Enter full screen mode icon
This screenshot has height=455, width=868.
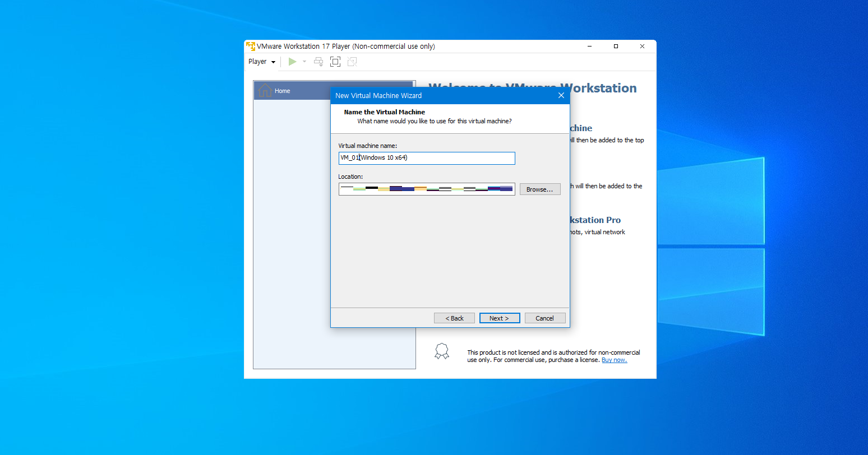[x=335, y=62]
